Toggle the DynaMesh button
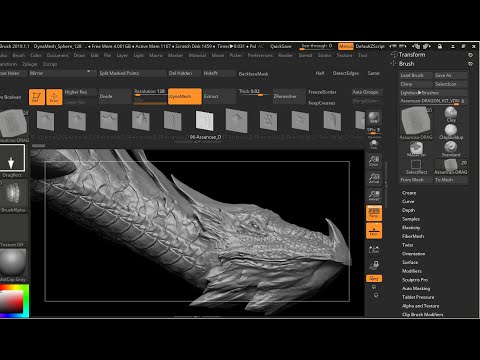 tap(185, 96)
